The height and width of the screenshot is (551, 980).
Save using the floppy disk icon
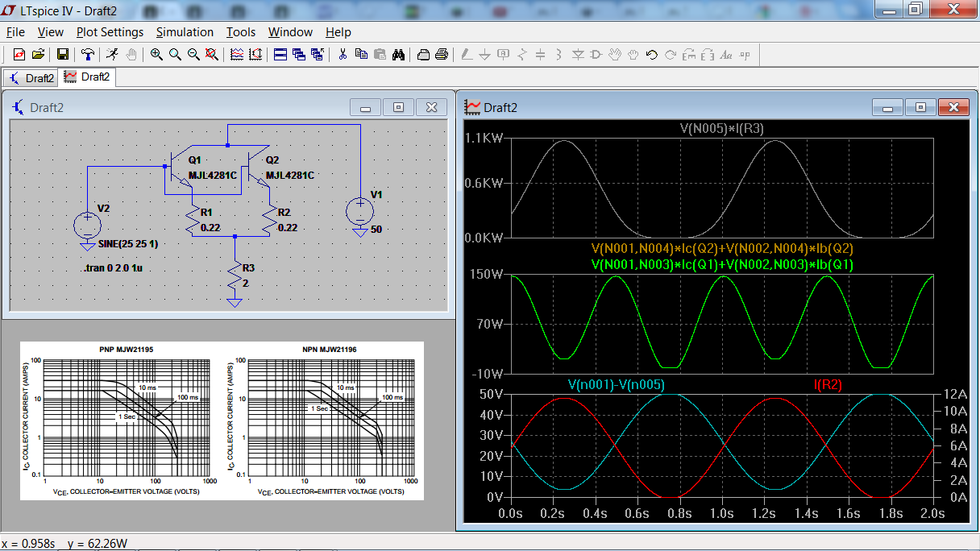coord(63,55)
